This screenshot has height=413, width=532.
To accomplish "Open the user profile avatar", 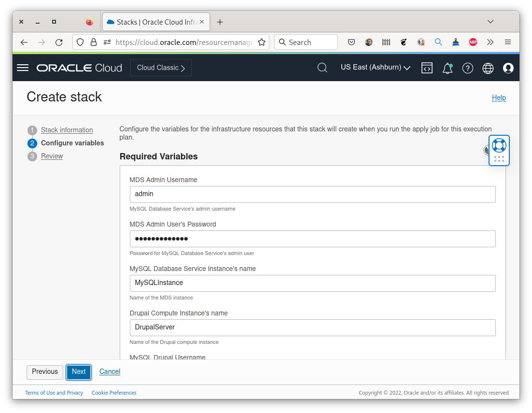I will pos(508,68).
